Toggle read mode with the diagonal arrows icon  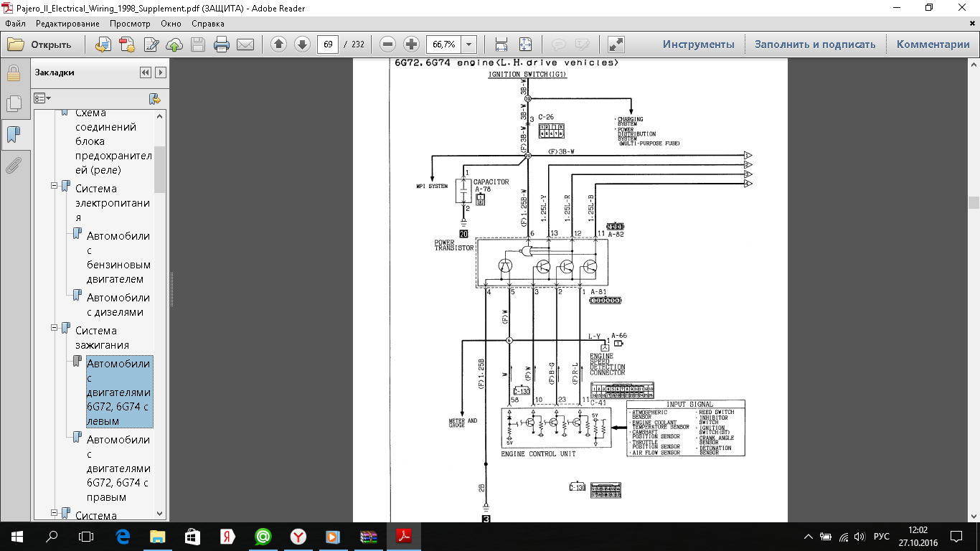click(616, 44)
